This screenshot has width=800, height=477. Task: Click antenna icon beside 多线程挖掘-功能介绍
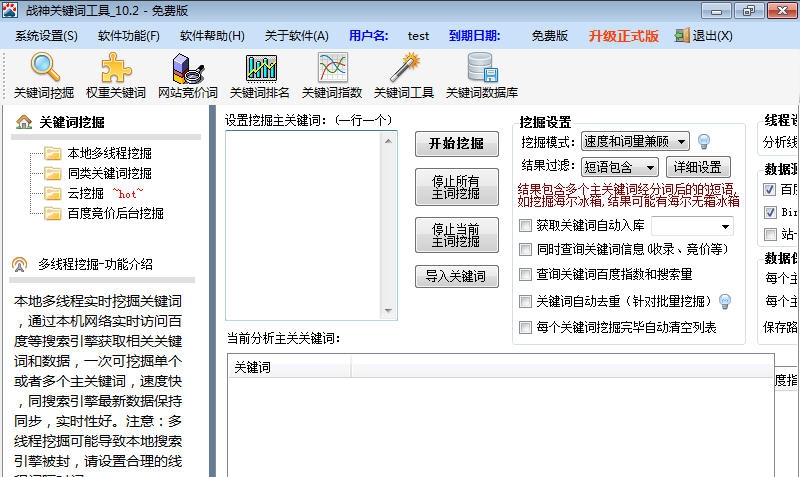click(x=19, y=264)
